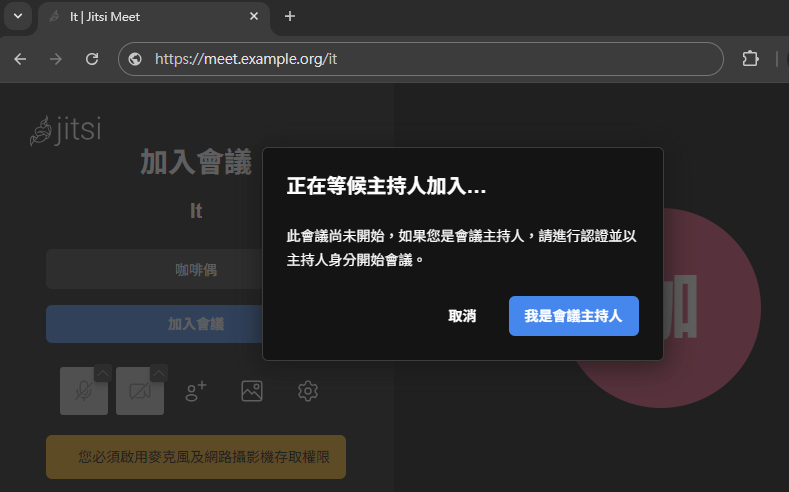This screenshot has height=492, width=789.
Task: Open a new tab with plus button
Action: coord(290,17)
